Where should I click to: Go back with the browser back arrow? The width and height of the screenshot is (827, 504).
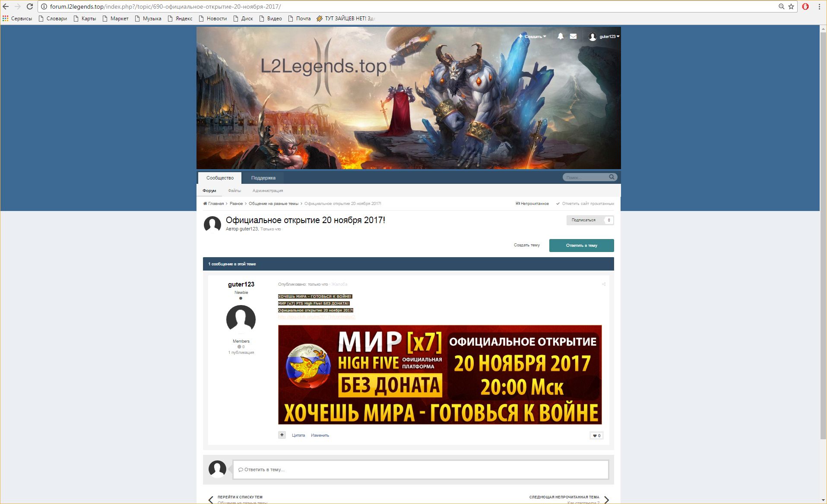tap(6, 6)
